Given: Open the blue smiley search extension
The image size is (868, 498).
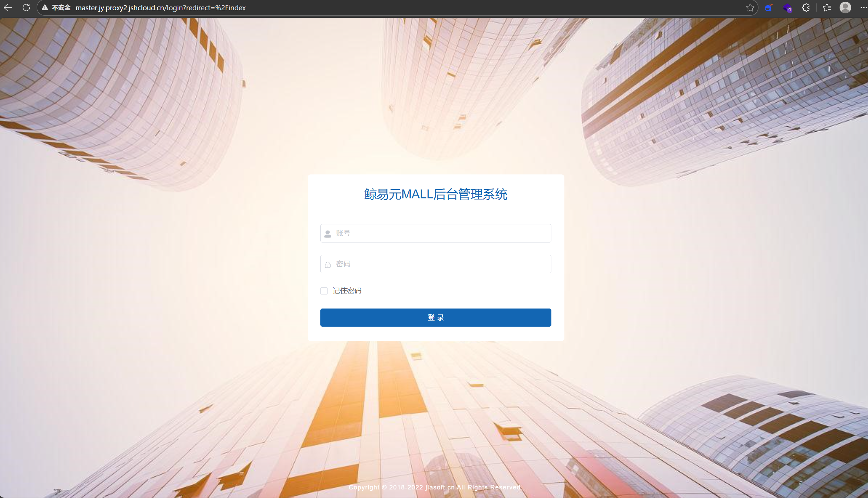Looking at the screenshot, I should point(768,8).
